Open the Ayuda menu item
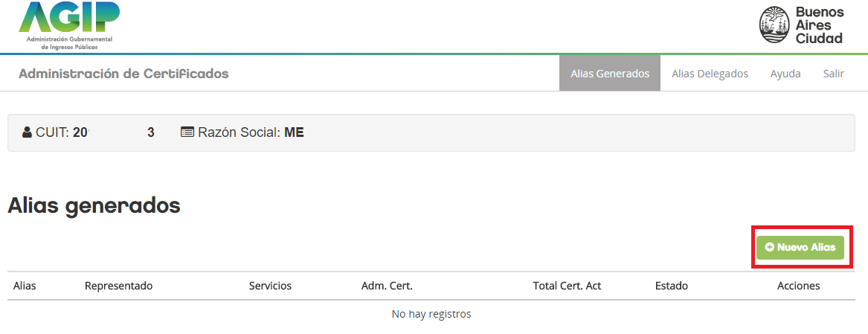The height and width of the screenshot is (334, 868). [785, 74]
